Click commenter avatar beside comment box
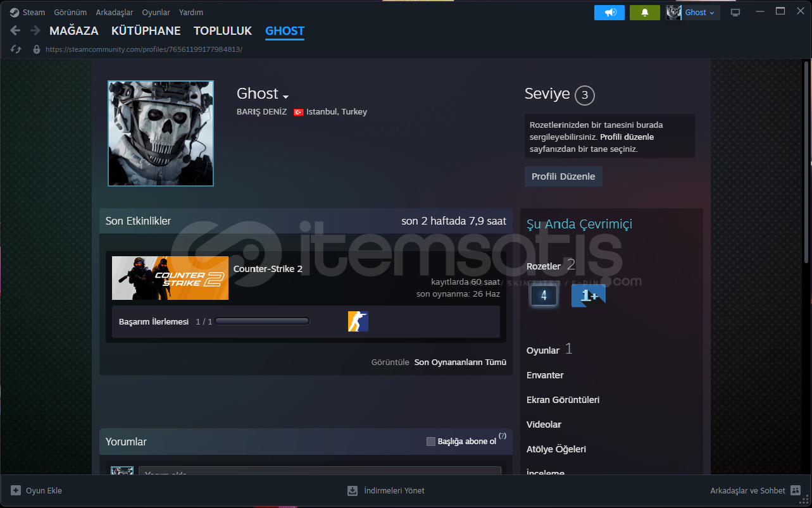 tap(122, 471)
